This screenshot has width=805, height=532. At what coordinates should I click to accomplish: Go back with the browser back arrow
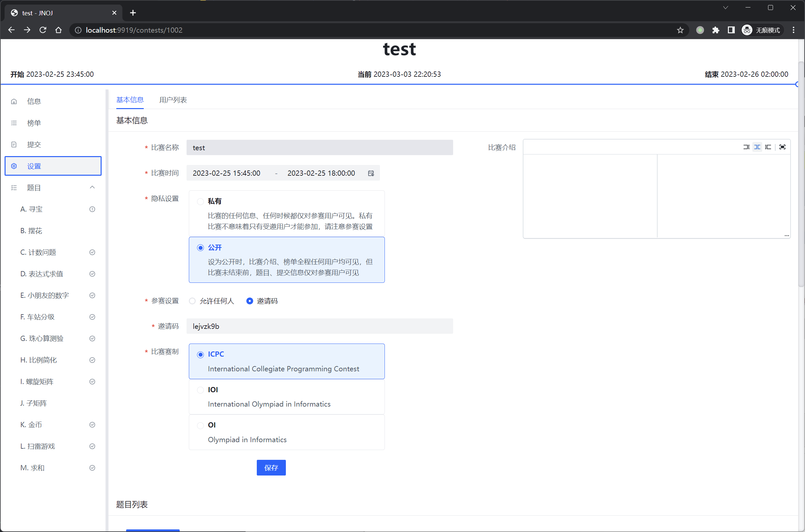click(x=11, y=30)
